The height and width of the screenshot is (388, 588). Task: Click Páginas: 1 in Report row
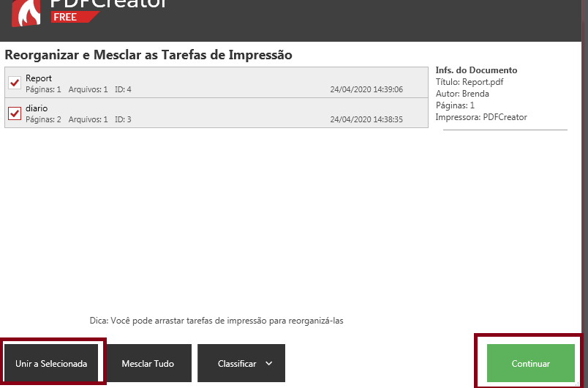coord(43,89)
